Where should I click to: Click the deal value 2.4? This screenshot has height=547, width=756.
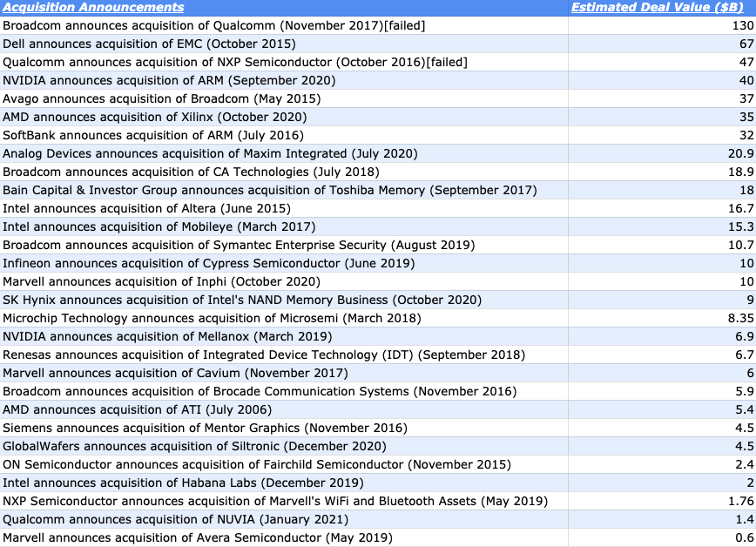(x=745, y=465)
